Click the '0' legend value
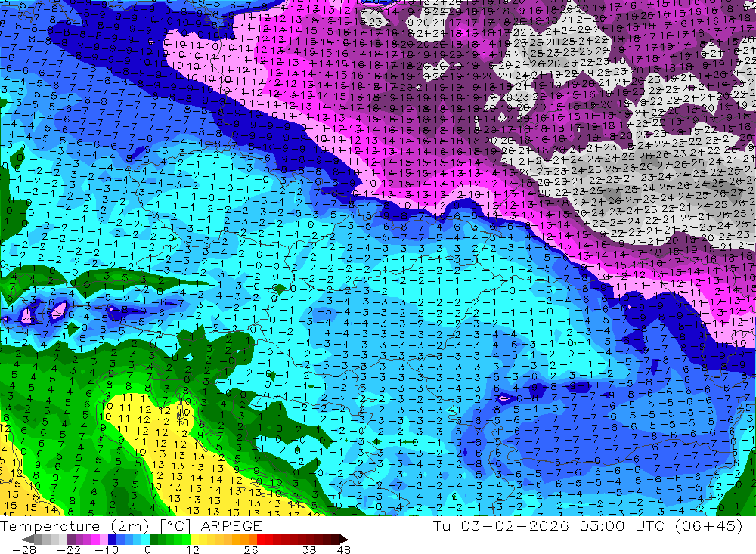Image resolution: width=756 pixels, height=554 pixels. [147, 549]
